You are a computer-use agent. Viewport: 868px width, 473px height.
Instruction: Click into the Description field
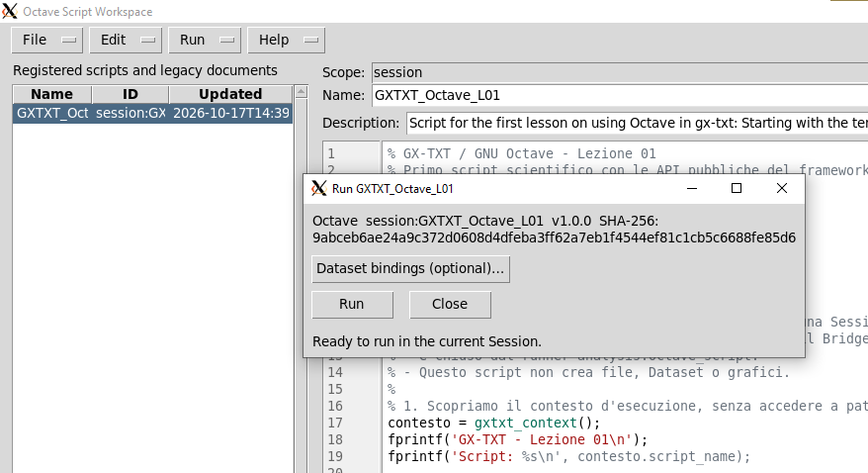tap(638, 123)
